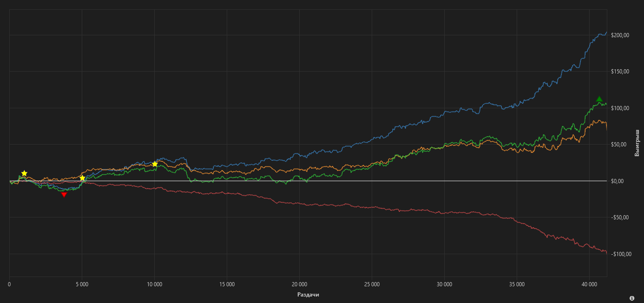The height and width of the screenshot is (303, 644).
Task: Click the '20 000' hands tick label
Action: 299,284
